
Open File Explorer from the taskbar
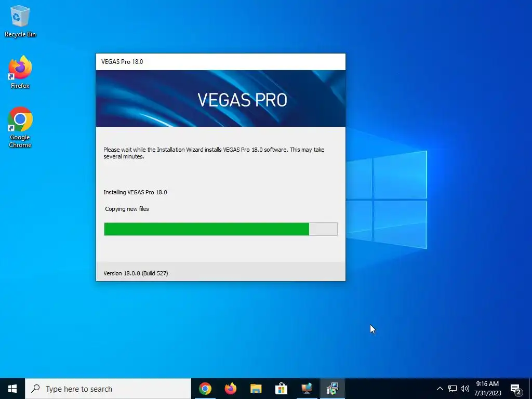point(256,389)
